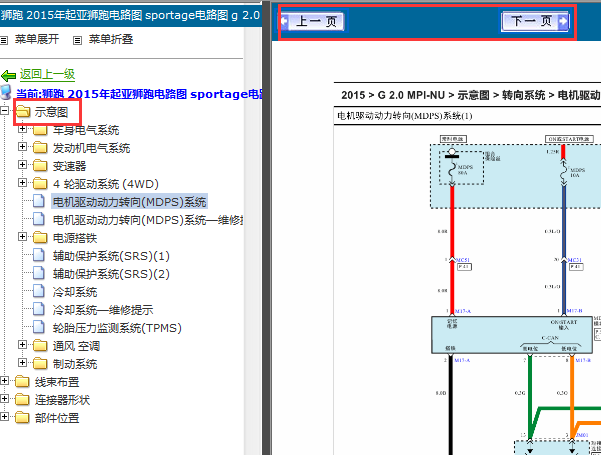Click the 通风, 空调 folder icon
This screenshot has height=455, width=601.
(x=40, y=345)
